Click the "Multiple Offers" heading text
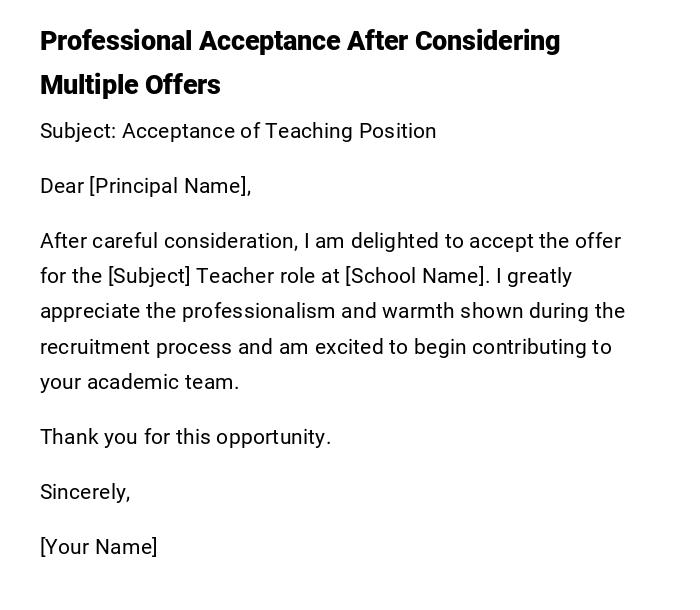This screenshot has height=610, width=700. point(130,86)
